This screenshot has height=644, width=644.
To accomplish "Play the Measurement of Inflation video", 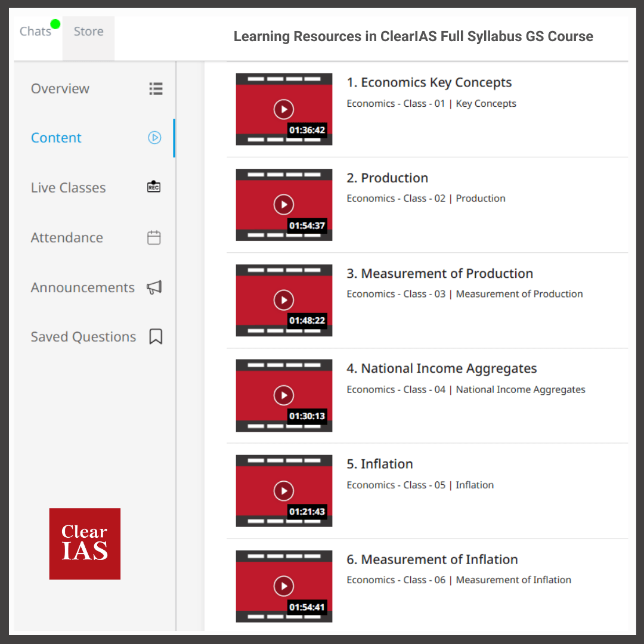I will [x=284, y=586].
